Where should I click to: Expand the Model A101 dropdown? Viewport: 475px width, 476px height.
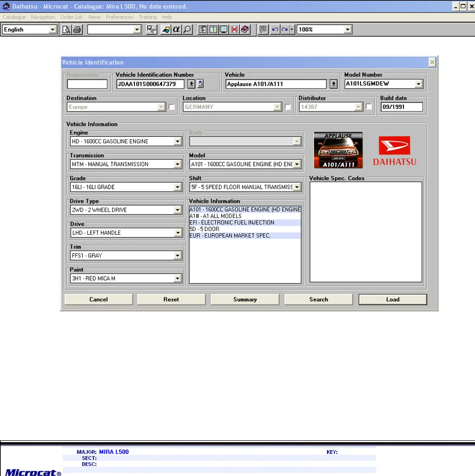[297, 164]
